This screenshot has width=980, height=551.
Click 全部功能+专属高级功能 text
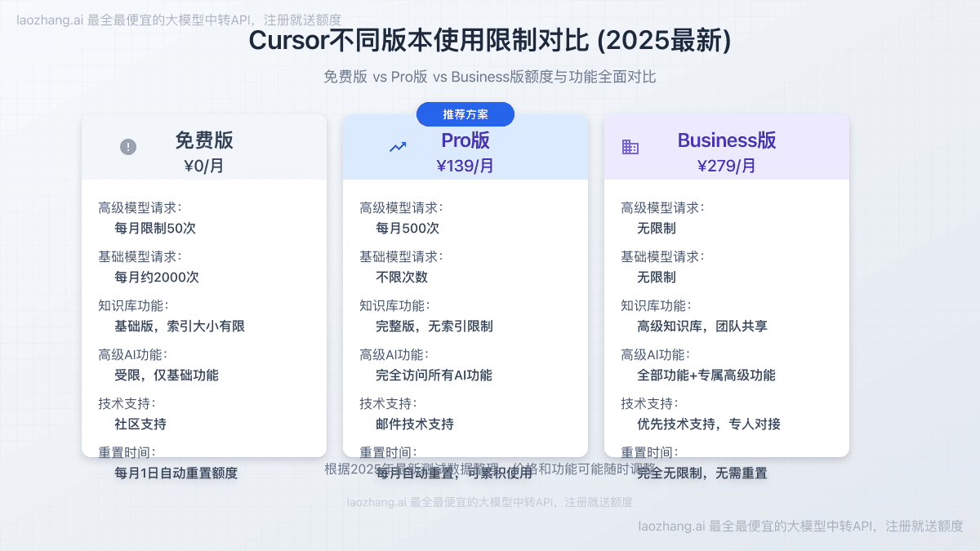(706, 375)
